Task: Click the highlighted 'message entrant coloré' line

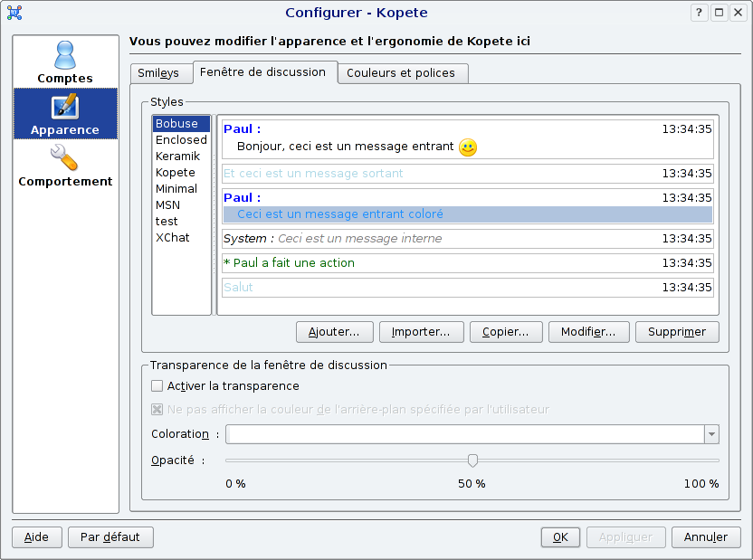Action: click(468, 214)
